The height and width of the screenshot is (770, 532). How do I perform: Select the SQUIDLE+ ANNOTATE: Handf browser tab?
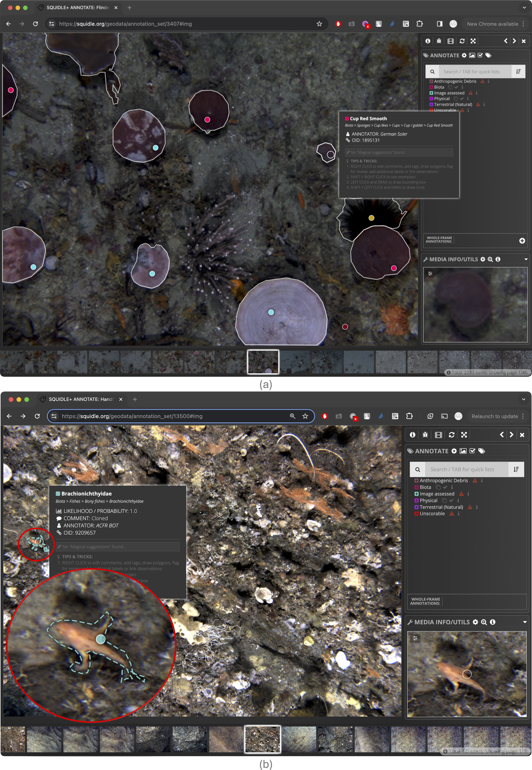tap(81, 399)
